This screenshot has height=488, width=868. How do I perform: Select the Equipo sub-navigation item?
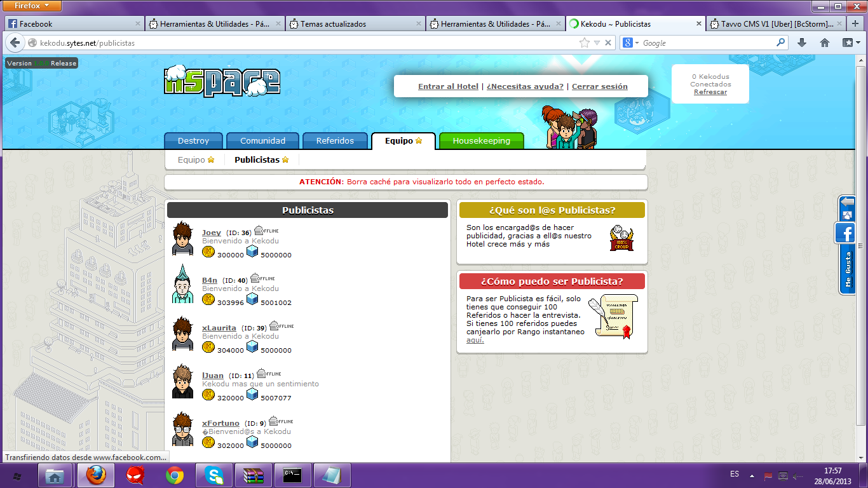(196, 159)
